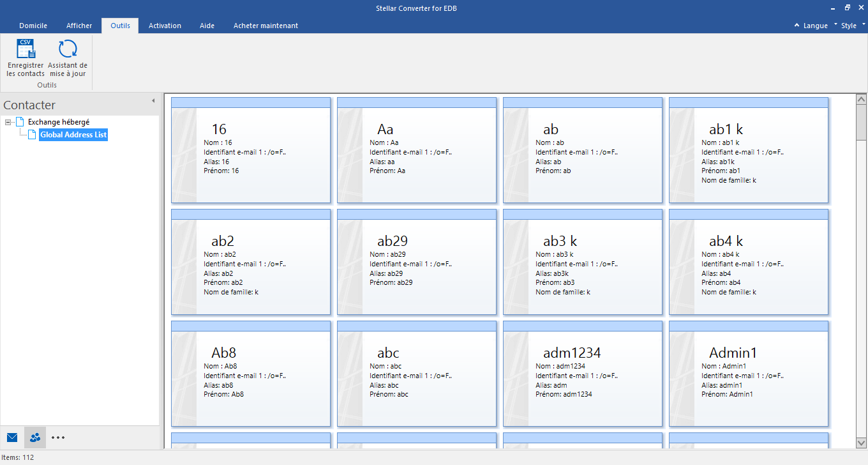Click Enregistrer les contacts CSV icon
The image size is (868, 465).
(x=26, y=49)
